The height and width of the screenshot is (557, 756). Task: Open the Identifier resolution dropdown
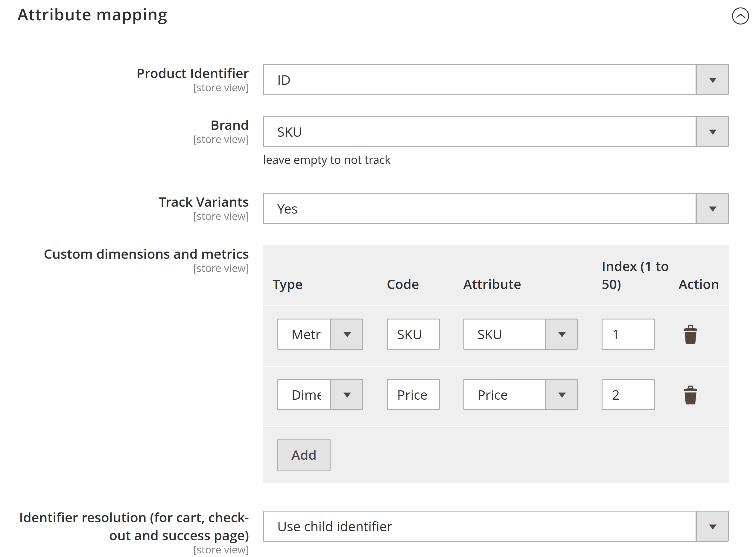tap(495, 526)
